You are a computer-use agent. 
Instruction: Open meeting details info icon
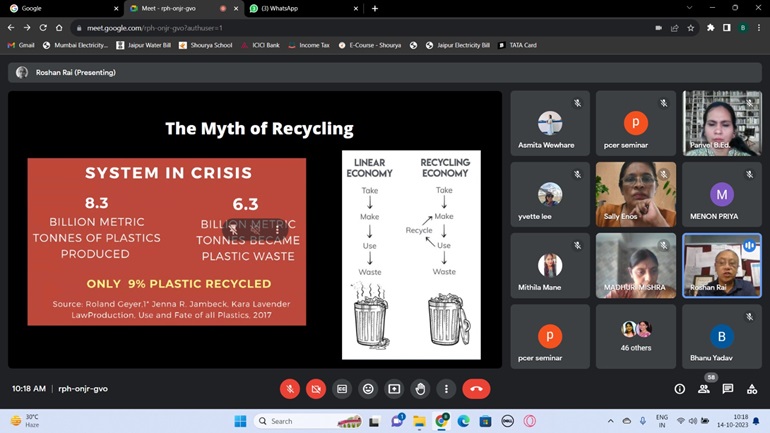[x=679, y=389]
